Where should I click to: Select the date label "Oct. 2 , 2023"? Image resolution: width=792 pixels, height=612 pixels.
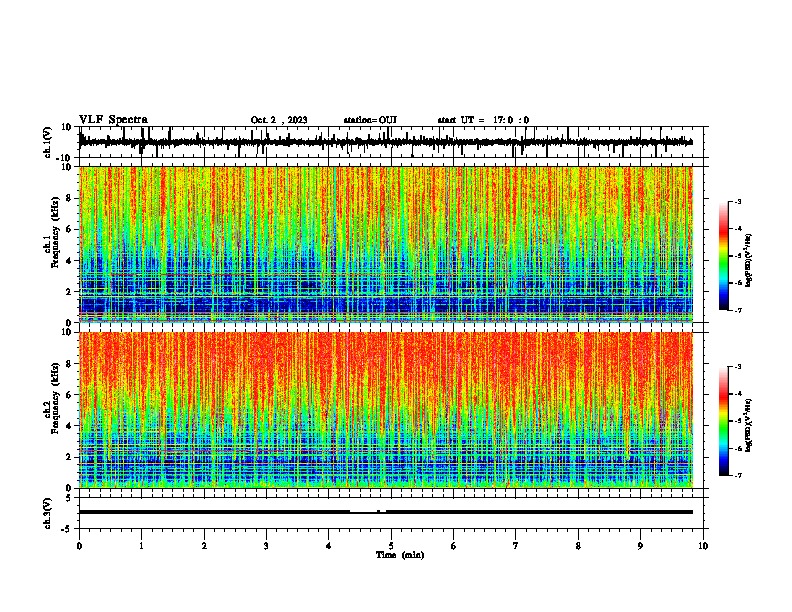(279, 120)
